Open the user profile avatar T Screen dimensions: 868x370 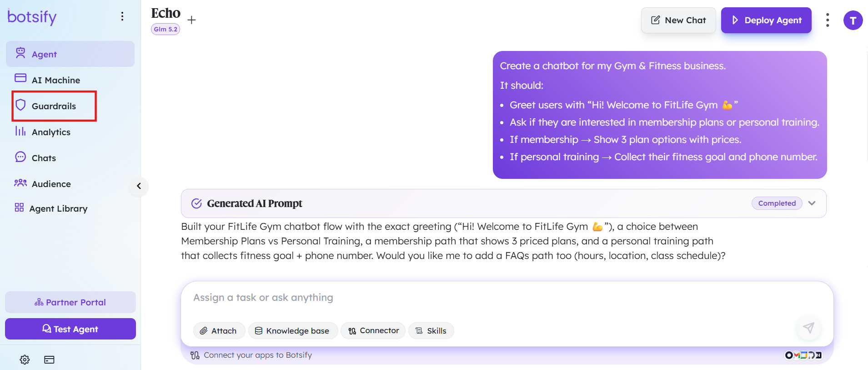point(853,20)
